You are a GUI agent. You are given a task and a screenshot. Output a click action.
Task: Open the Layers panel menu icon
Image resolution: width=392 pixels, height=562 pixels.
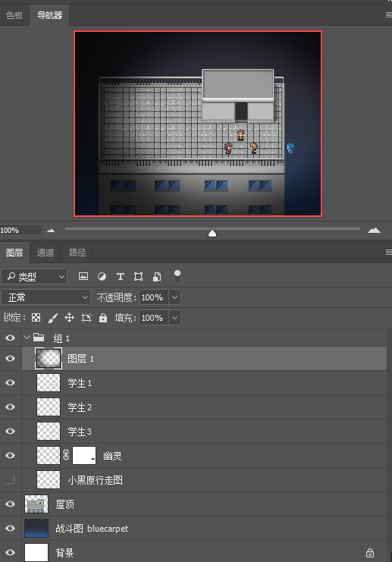point(388,253)
